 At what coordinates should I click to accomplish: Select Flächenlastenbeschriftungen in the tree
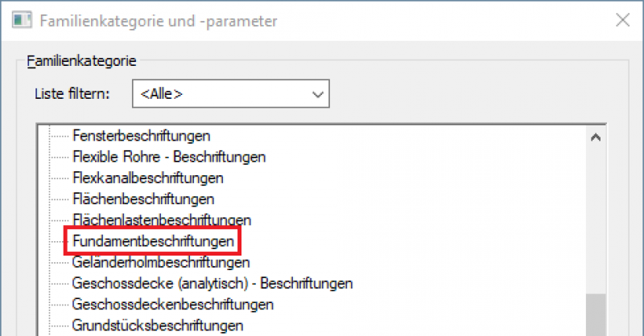tap(162, 219)
